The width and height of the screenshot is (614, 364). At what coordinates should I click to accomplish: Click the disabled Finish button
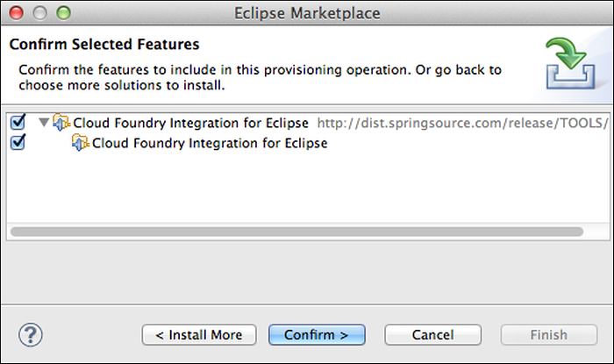point(548,335)
